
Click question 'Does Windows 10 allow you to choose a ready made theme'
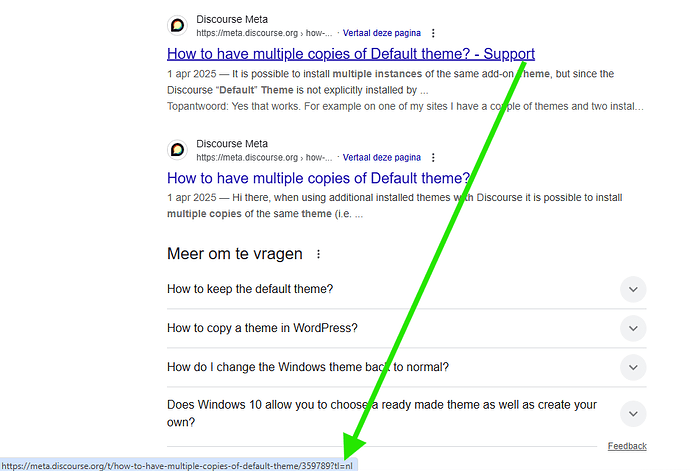pos(382,413)
